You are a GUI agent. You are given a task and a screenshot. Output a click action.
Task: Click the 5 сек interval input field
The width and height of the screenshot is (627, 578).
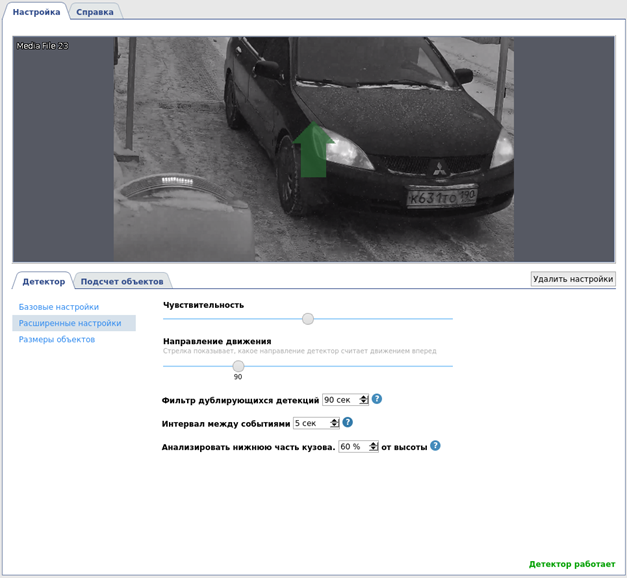coord(310,424)
